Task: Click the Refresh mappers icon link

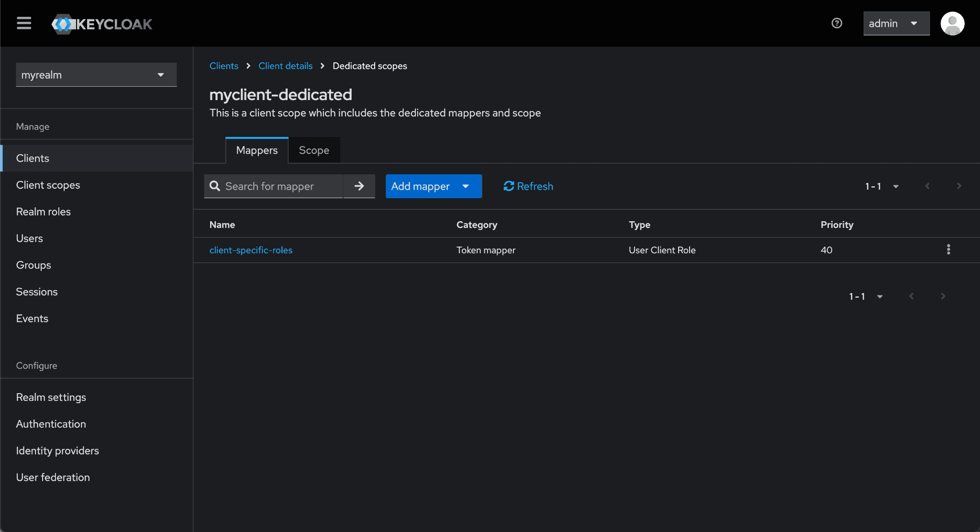Action: click(528, 186)
